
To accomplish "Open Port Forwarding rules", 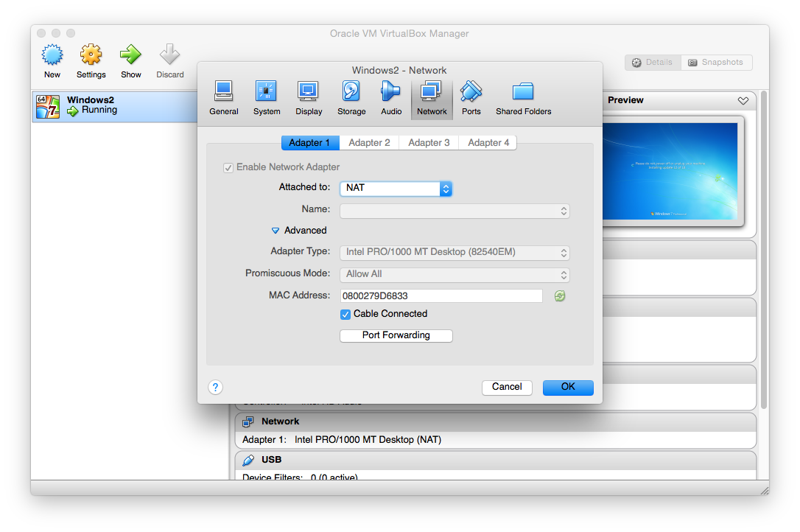I will 396,335.
